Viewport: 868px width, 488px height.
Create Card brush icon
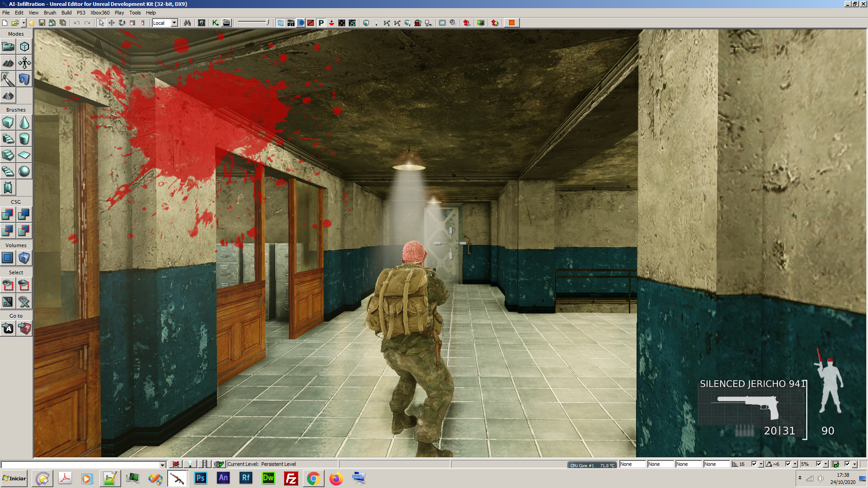click(x=8, y=188)
